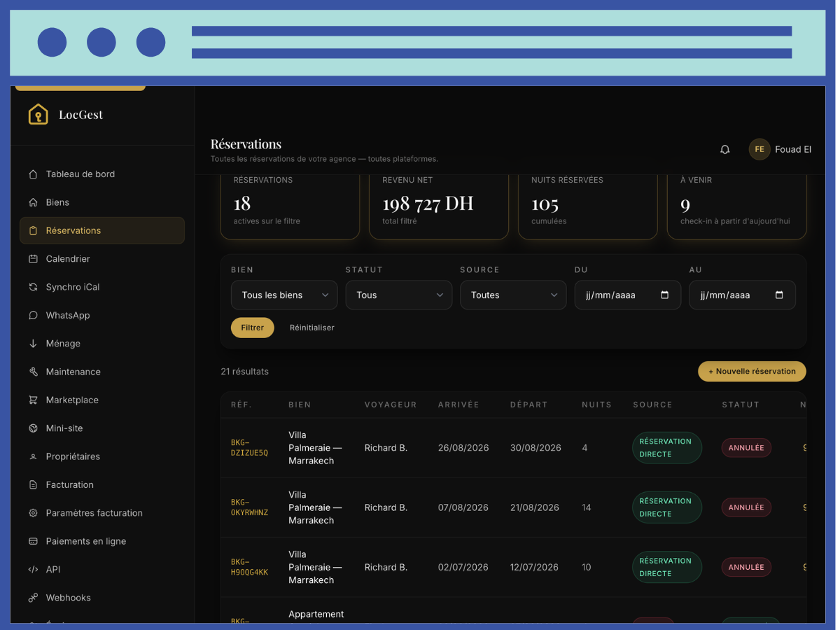
Task: Expand the Bien dropdown showing Tous les biens
Action: pos(284,295)
